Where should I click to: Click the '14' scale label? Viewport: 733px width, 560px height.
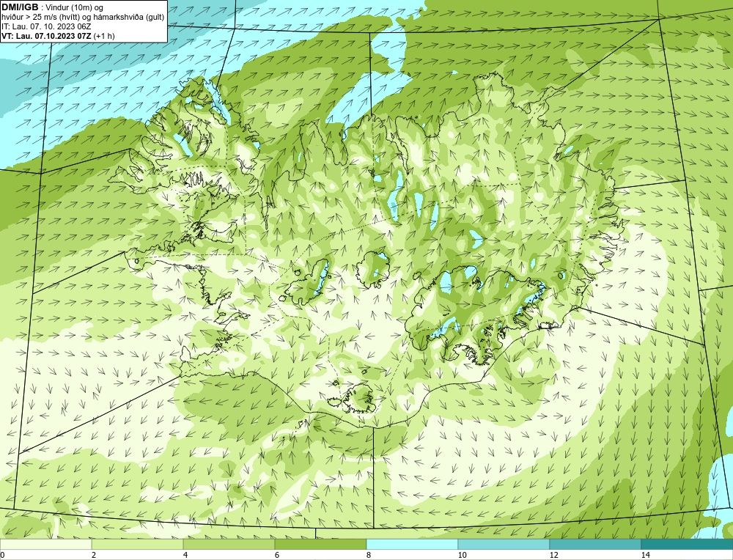(x=646, y=555)
